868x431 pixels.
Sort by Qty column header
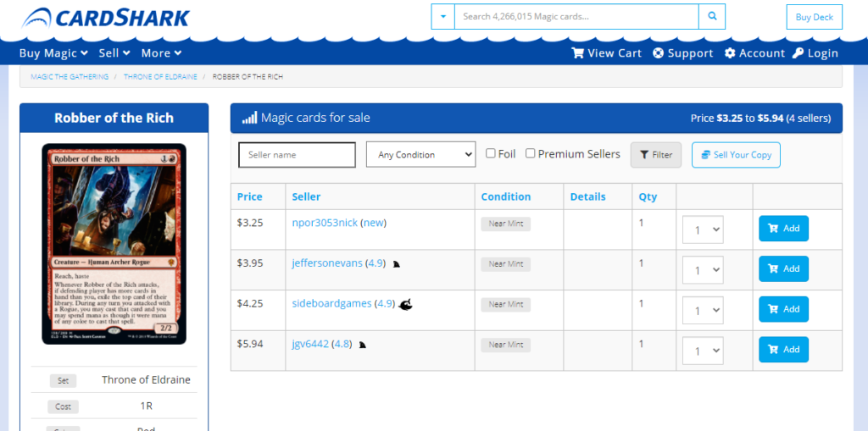[x=648, y=196]
